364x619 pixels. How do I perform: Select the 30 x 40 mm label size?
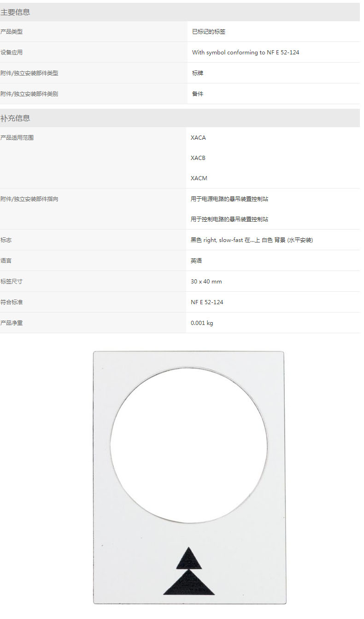tap(206, 282)
